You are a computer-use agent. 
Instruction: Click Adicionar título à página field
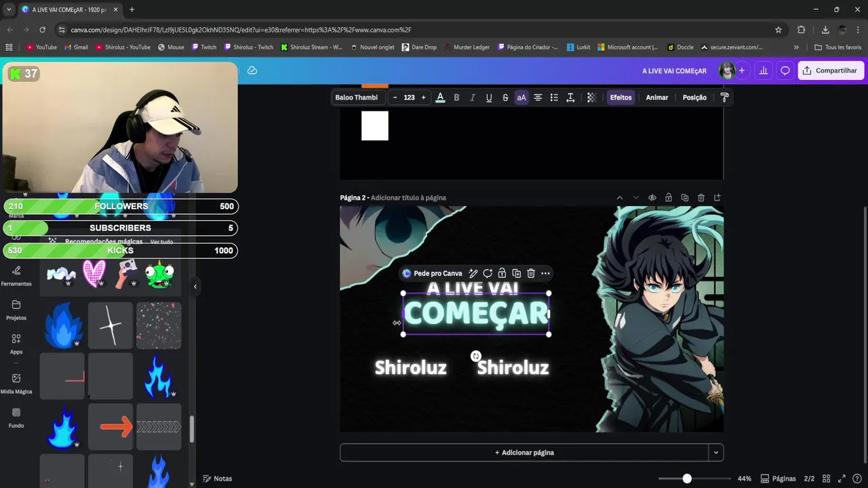tap(408, 198)
